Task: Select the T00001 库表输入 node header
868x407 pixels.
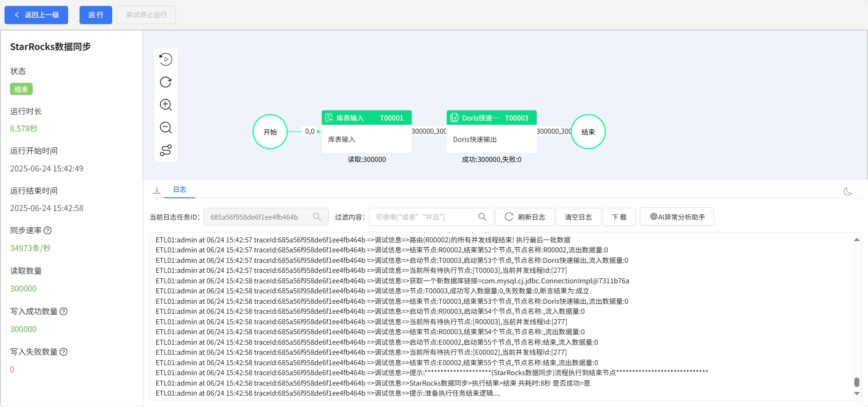Action: 367,118
